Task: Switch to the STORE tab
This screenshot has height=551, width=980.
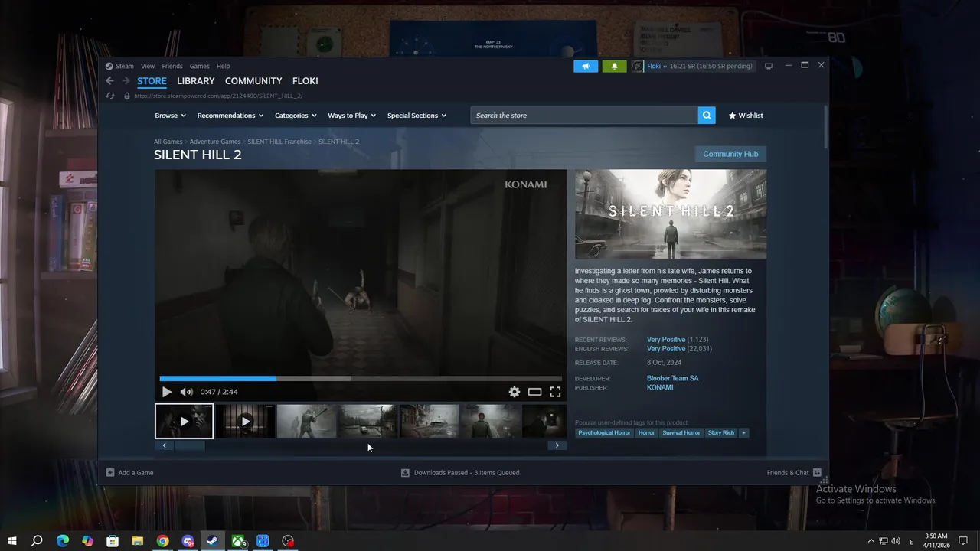Action: click(152, 81)
